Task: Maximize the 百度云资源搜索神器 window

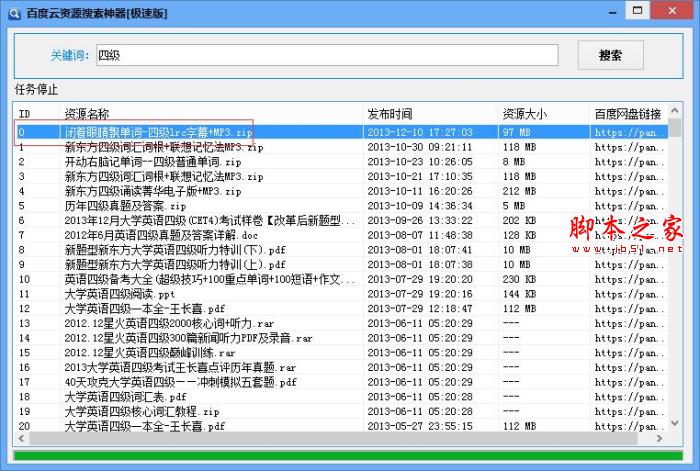Action: pos(638,10)
